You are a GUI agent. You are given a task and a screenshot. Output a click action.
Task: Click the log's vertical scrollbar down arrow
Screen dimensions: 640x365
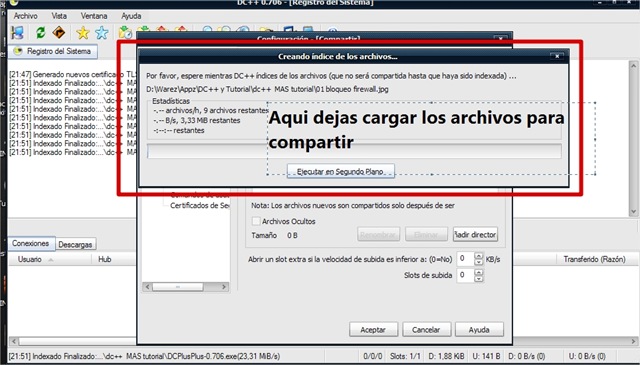[633, 211]
